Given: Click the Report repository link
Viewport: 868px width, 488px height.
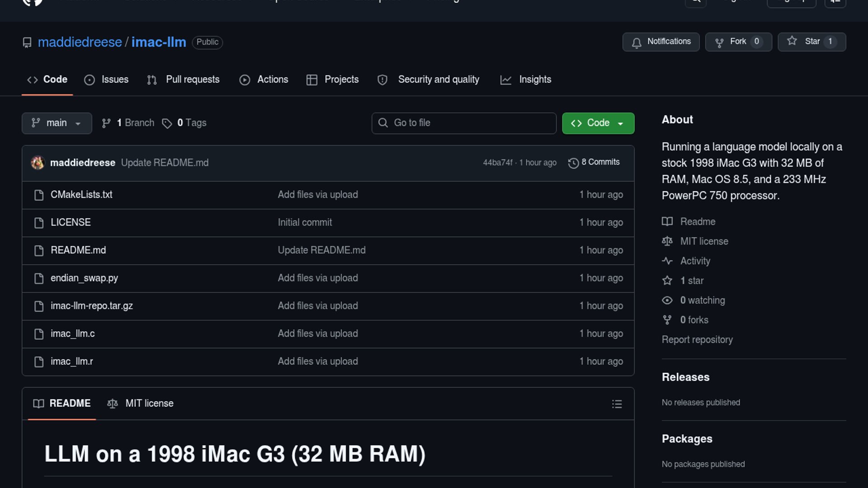Looking at the screenshot, I should click(x=697, y=340).
